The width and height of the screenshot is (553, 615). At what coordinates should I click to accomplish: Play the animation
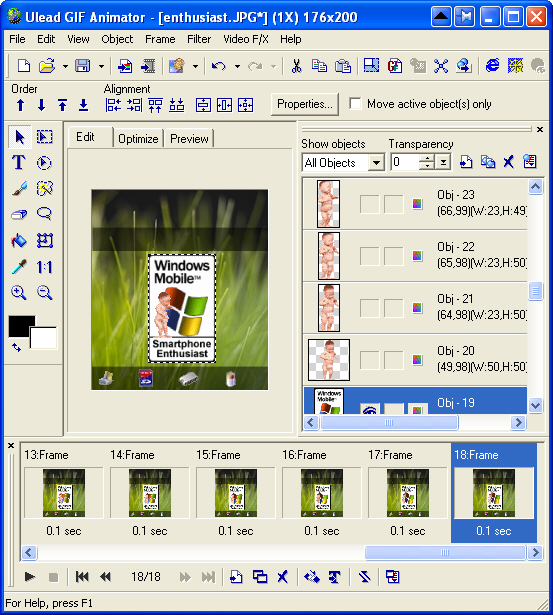pos(30,577)
